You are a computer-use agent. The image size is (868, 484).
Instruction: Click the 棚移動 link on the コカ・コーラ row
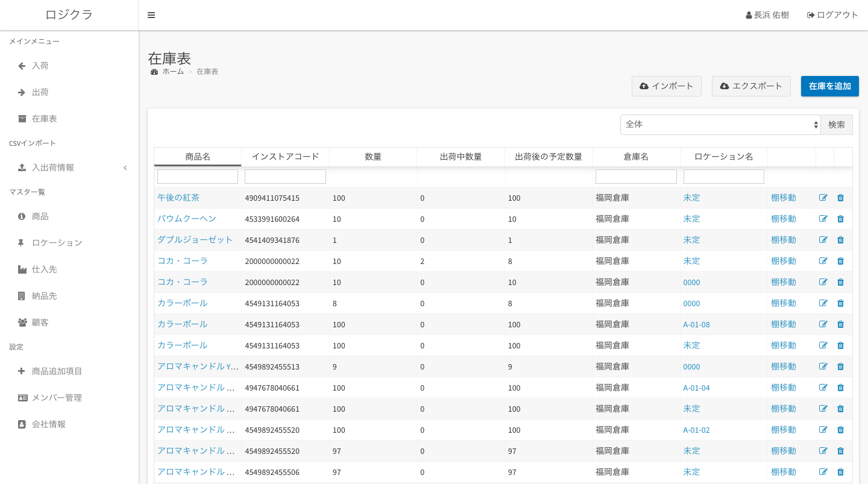click(x=784, y=261)
